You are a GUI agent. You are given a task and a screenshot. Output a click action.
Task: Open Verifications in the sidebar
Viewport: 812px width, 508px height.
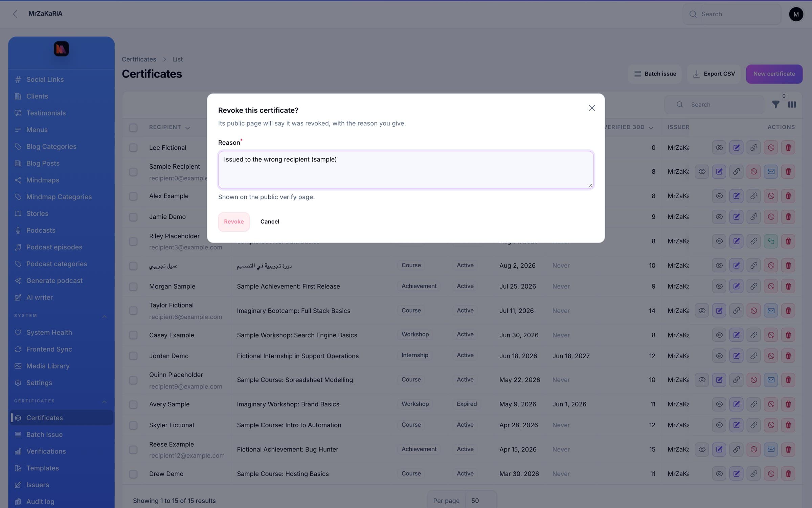pos(61,451)
